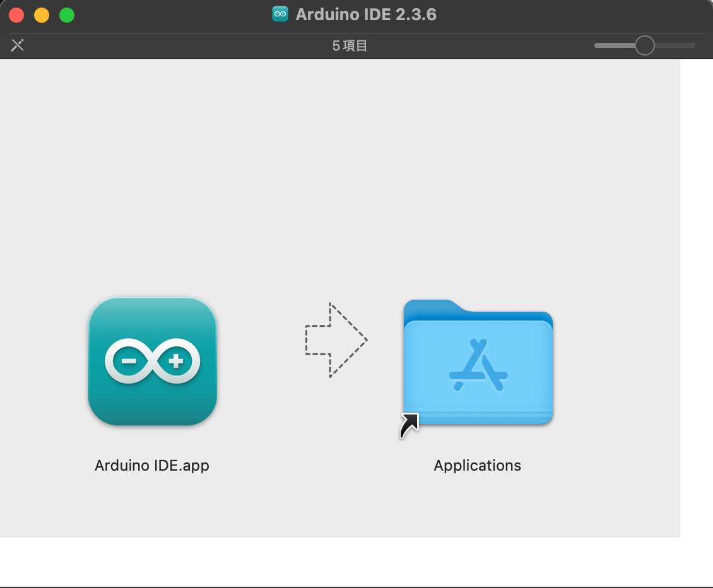Click the "5項目" item count text
Image resolution: width=713 pixels, height=588 pixels.
click(350, 45)
